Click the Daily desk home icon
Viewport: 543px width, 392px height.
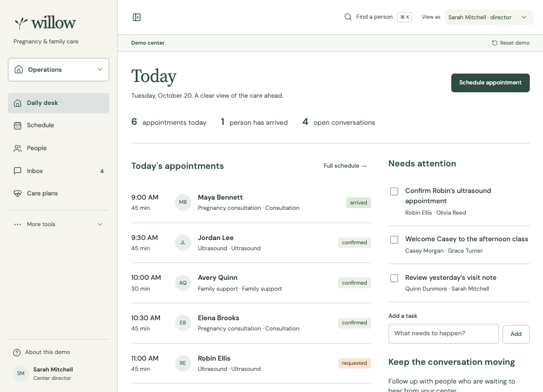click(x=17, y=103)
